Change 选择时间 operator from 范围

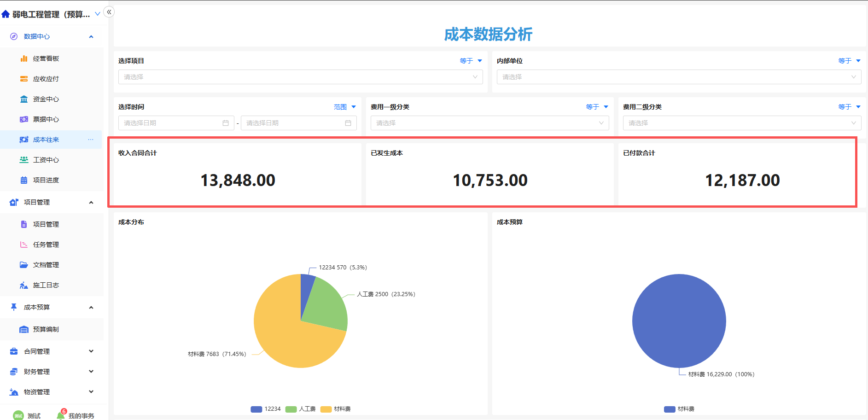click(x=344, y=107)
